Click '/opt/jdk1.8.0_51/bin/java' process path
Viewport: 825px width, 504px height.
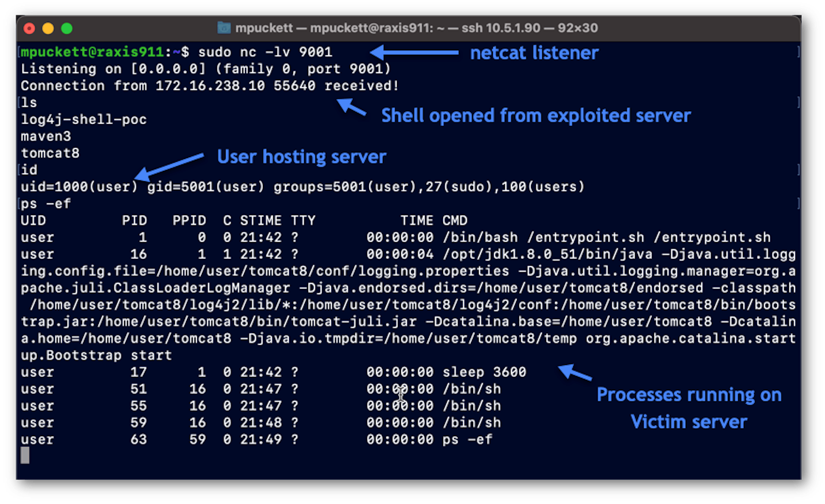[x=548, y=254]
